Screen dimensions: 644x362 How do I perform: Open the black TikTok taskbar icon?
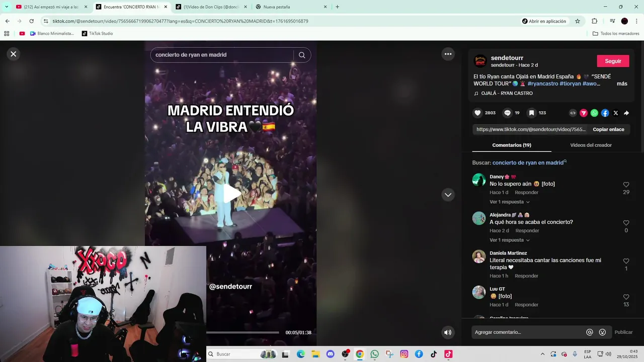click(433, 354)
